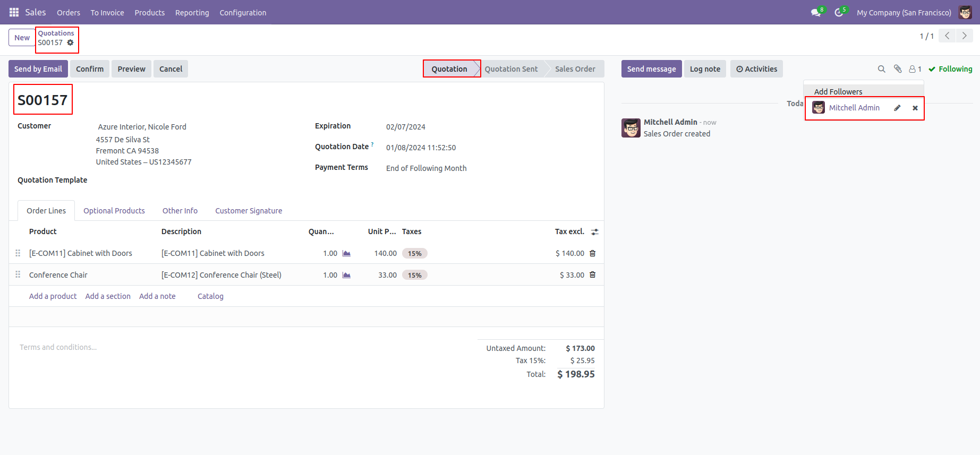Image resolution: width=980 pixels, height=455 pixels.
Task: Click Terms and conditions text area
Action: click(58, 347)
